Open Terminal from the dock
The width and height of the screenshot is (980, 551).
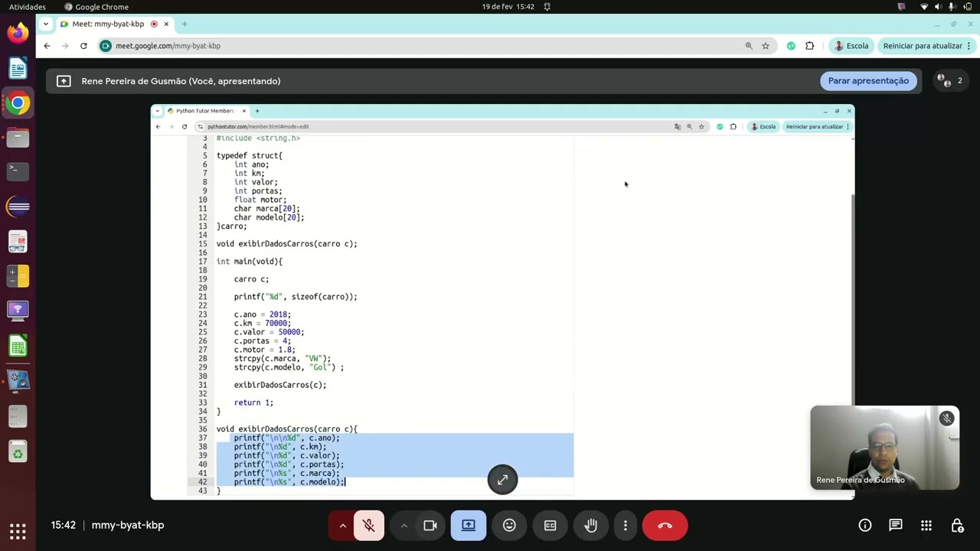(18, 171)
